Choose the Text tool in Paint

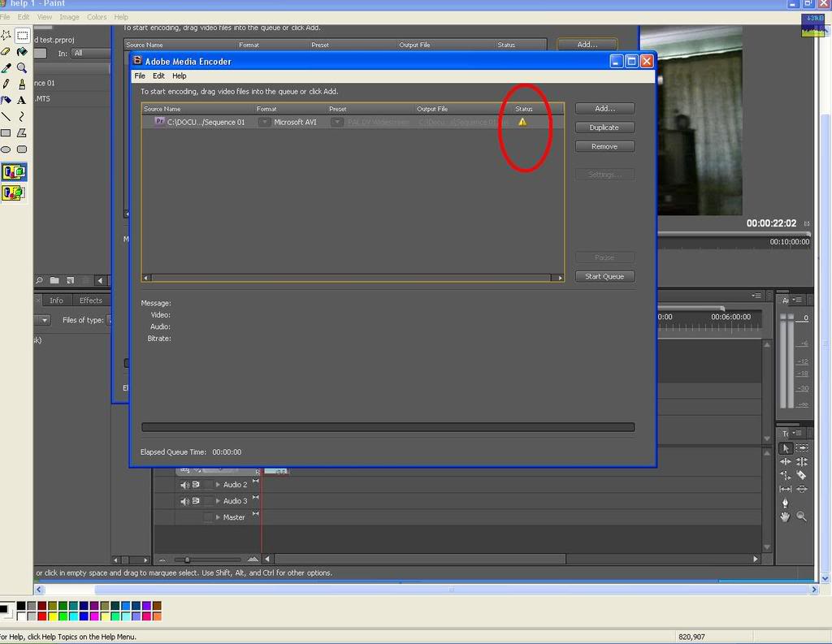(x=22, y=100)
